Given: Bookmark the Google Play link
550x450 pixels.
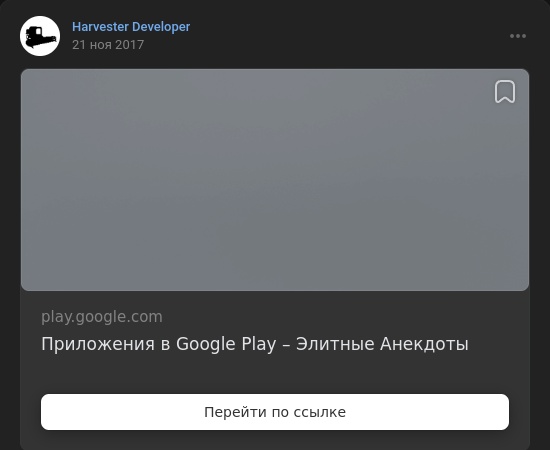Looking at the screenshot, I should (505, 92).
